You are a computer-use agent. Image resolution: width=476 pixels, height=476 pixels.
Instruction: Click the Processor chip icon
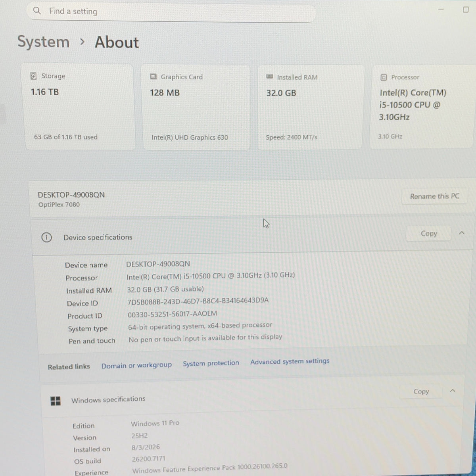click(x=384, y=77)
